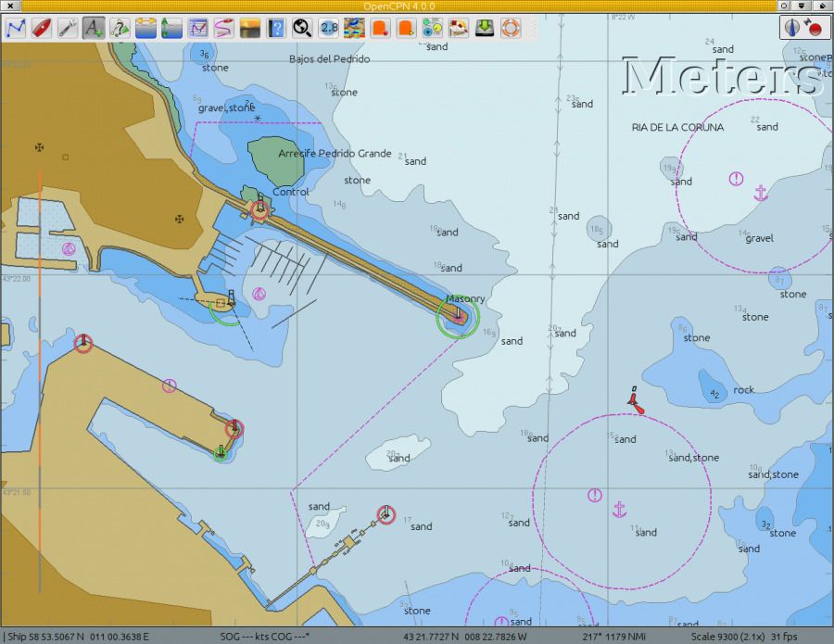Open the Route and Mark Manager

pos(197,28)
